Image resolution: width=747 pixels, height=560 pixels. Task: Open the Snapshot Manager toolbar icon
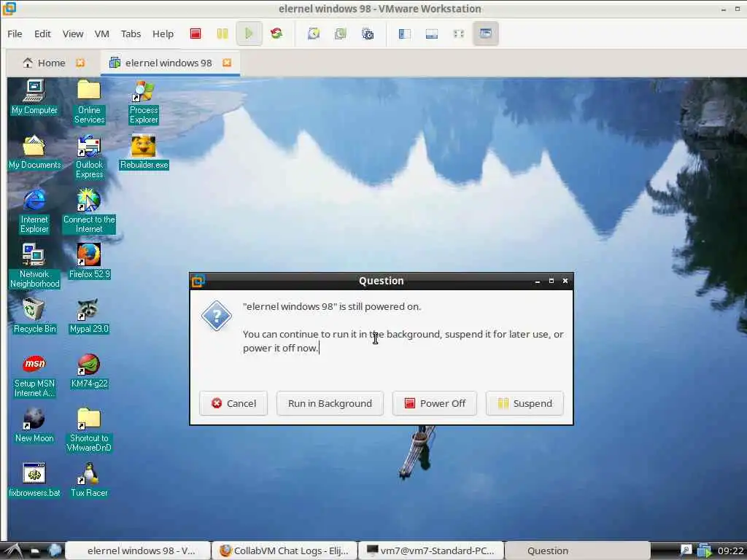click(368, 34)
